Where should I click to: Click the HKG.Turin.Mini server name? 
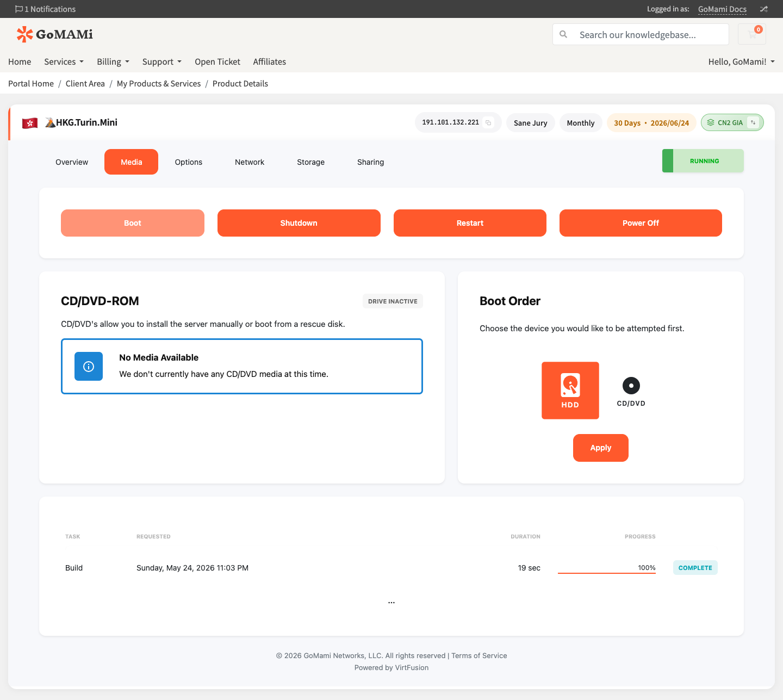[87, 123]
